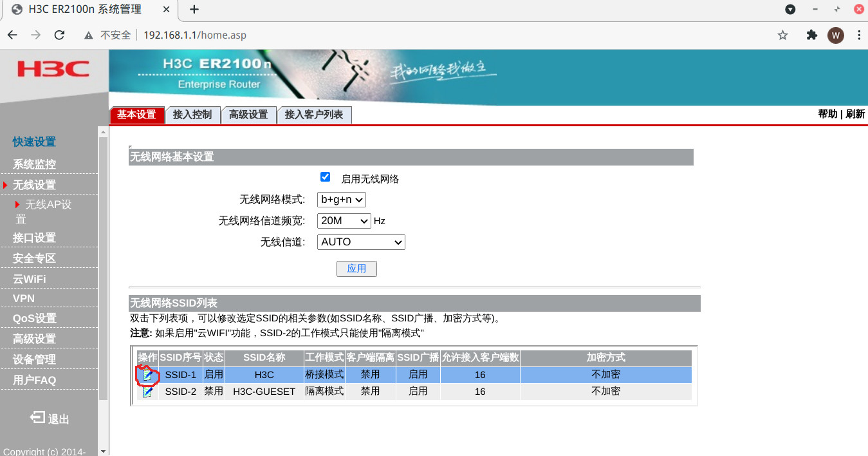Viewport: 868px width, 456px height.
Task: Click the sidebar scrollbar up arrow
Action: pyautogui.click(x=103, y=131)
